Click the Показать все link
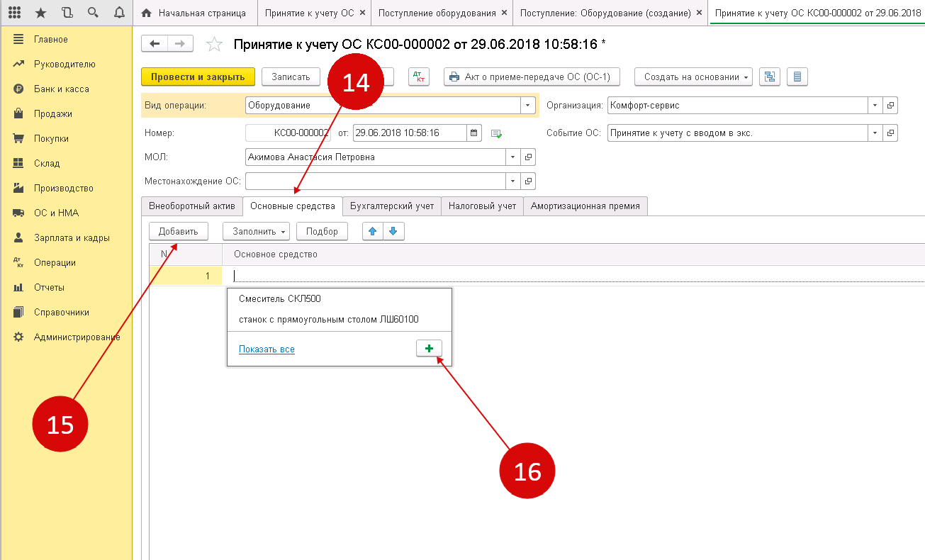The height and width of the screenshot is (560, 925). point(267,349)
